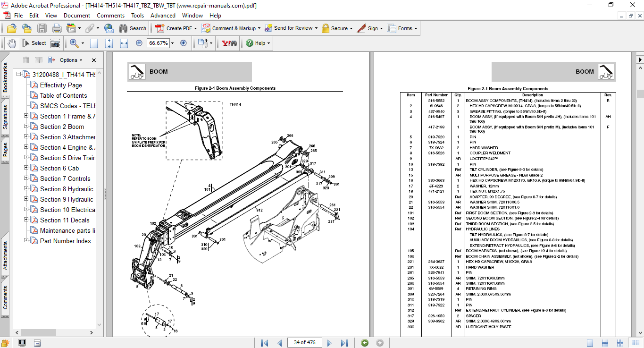The image size is (644, 348).
Task: Click the page number field
Action: coord(304,342)
